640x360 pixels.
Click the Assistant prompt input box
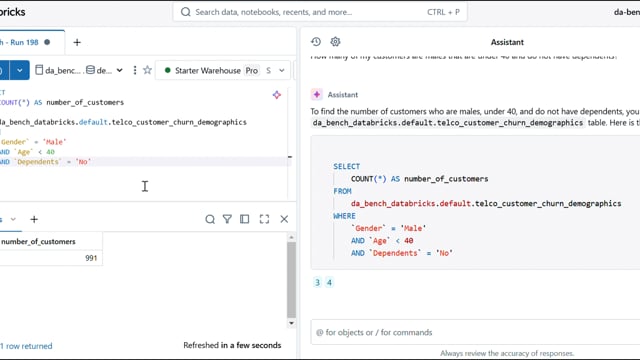tap(475, 332)
